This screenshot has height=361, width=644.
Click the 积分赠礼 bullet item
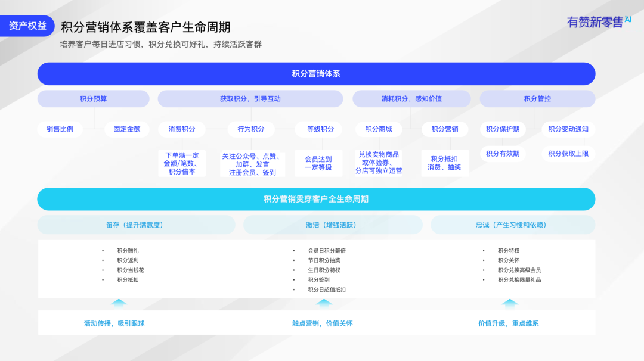tap(128, 251)
